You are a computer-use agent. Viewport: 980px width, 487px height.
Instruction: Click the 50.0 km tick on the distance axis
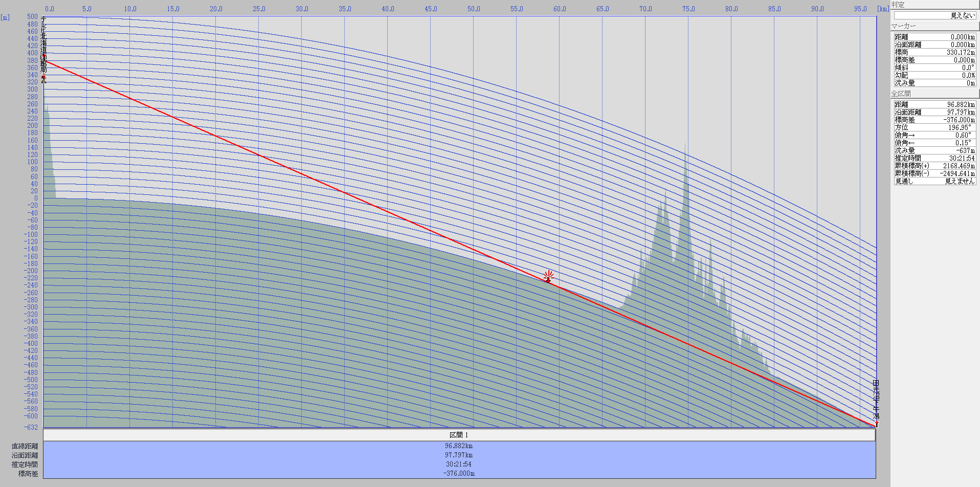tap(474, 9)
